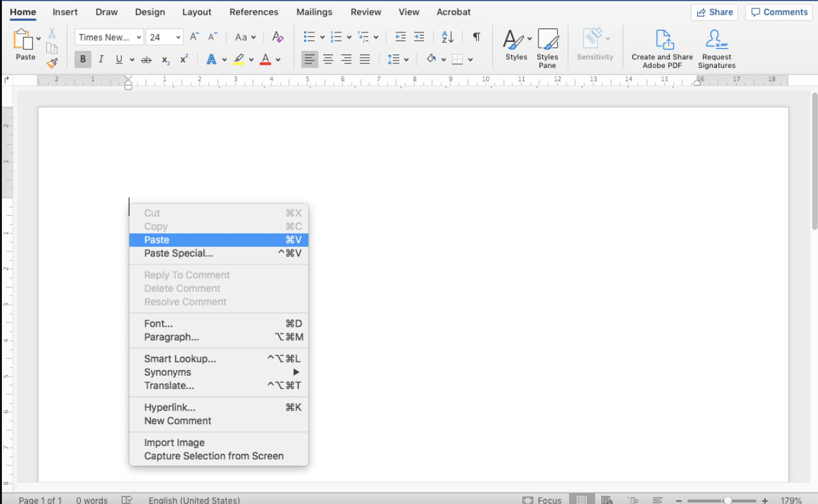Viewport: 818px width, 504px height.
Task: Open the line spacing dropdown
Action: coord(398,59)
